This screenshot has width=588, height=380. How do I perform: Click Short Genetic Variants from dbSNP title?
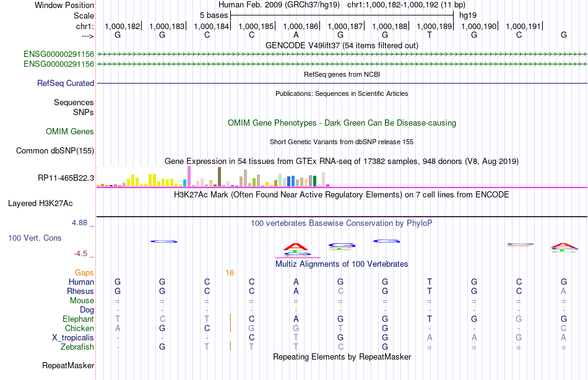pos(342,142)
